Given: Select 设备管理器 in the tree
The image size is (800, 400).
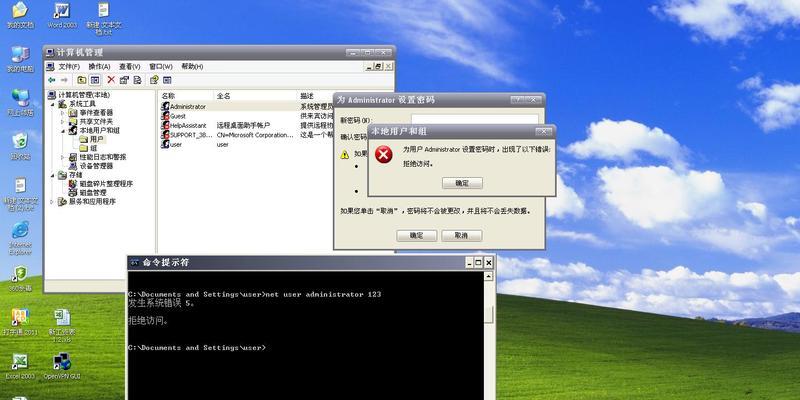Looking at the screenshot, I should [x=91, y=166].
